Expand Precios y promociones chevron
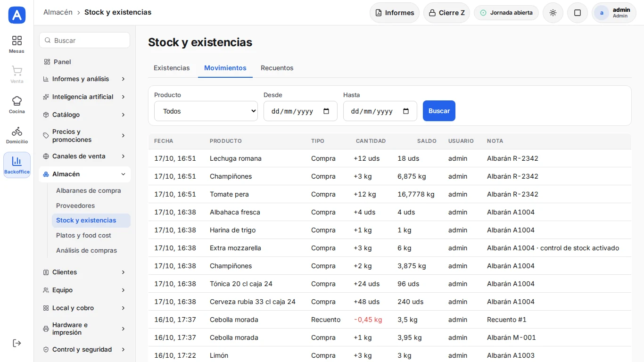 pyautogui.click(x=123, y=136)
